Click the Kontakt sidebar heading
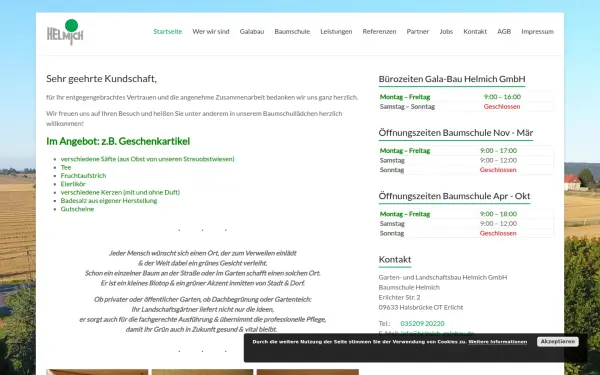This screenshot has width=600, height=375. [395, 259]
